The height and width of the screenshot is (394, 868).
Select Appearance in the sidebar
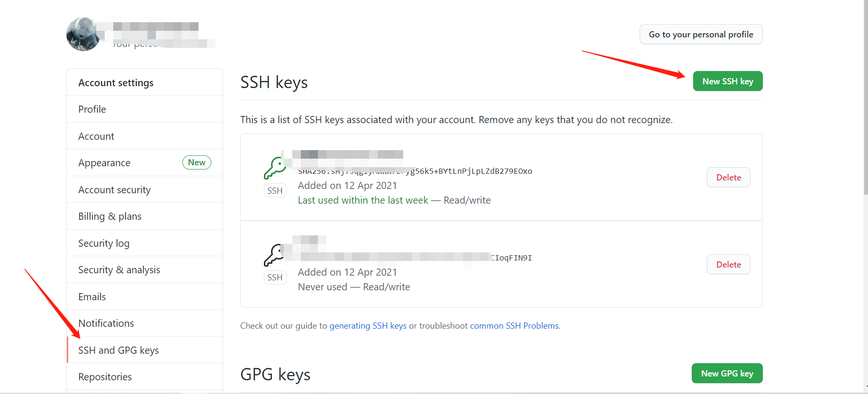(104, 162)
